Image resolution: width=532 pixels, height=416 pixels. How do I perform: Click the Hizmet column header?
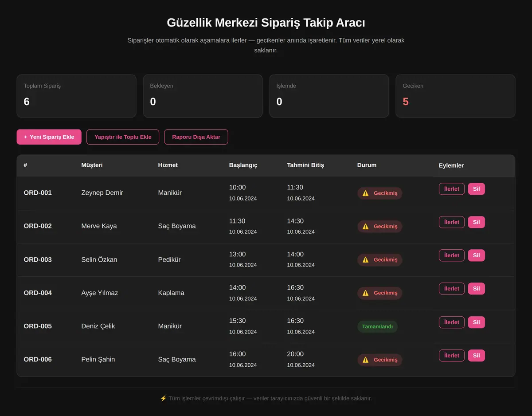168,165
